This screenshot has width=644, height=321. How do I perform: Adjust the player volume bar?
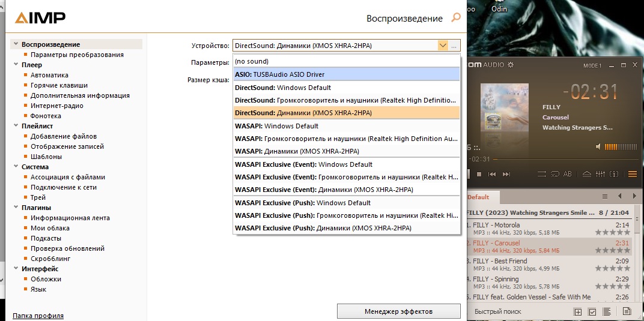click(621, 147)
